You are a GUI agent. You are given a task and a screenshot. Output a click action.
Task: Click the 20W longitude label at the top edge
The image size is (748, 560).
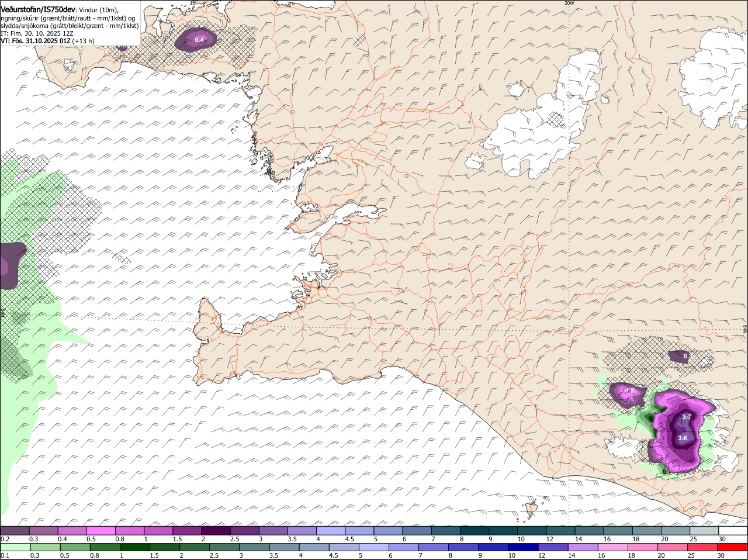click(569, 3)
